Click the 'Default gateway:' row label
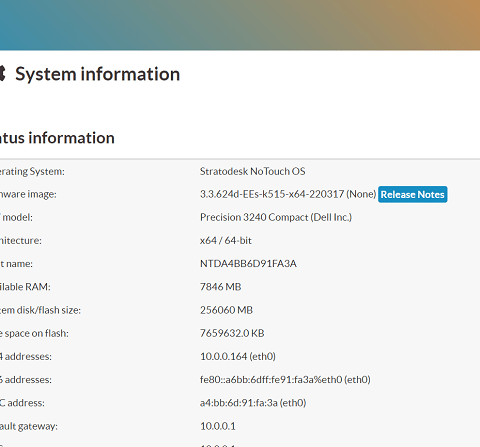The width and height of the screenshot is (480, 447). [x=29, y=426]
